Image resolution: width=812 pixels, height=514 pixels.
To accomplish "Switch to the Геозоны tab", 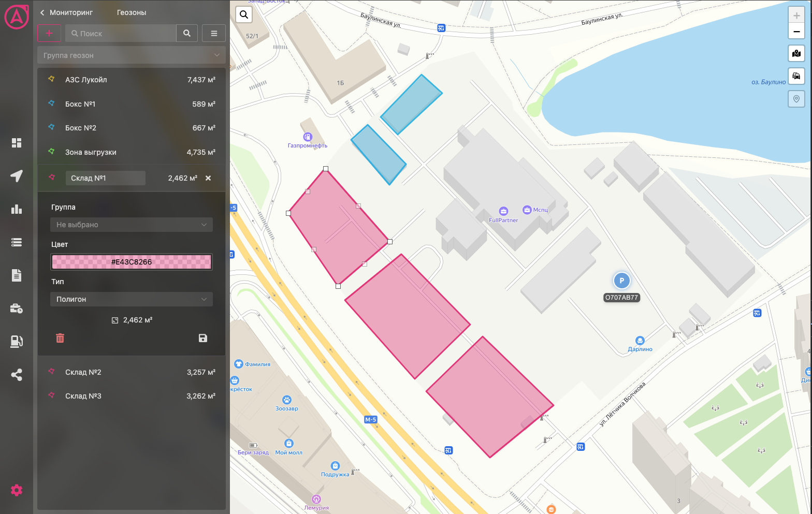I will pyautogui.click(x=132, y=12).
